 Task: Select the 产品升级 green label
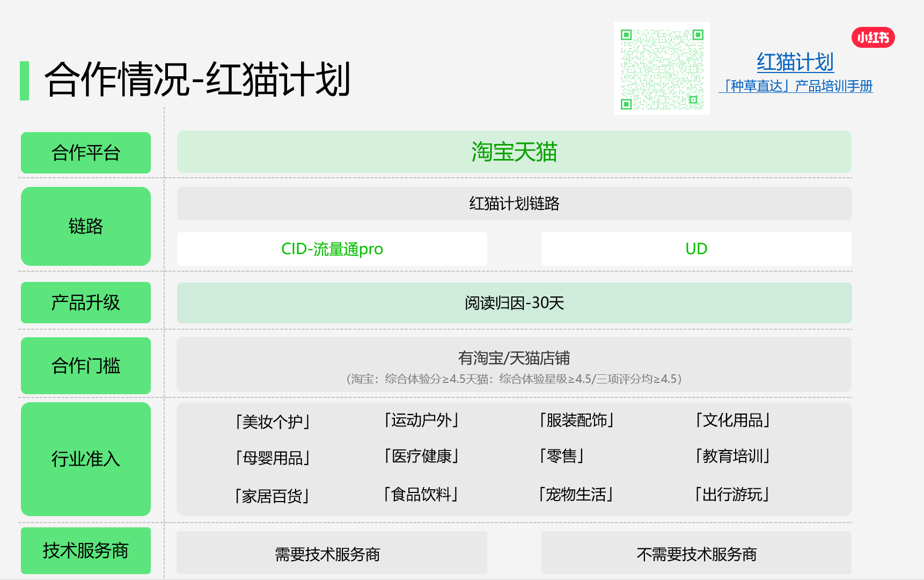pyautogui.click(x=86, y=303)
